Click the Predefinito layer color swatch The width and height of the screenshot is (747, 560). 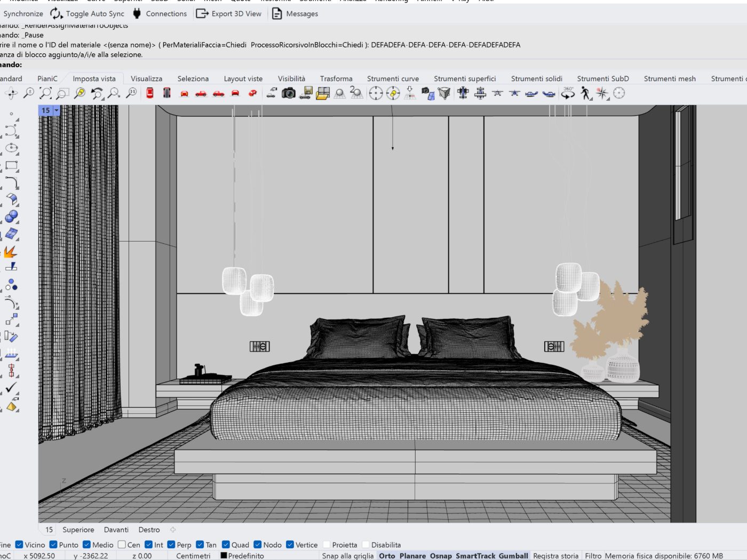224,555
